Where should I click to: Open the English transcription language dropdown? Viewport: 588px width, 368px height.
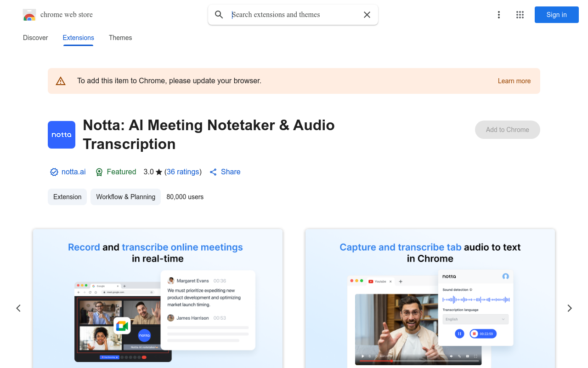point(475,319)
